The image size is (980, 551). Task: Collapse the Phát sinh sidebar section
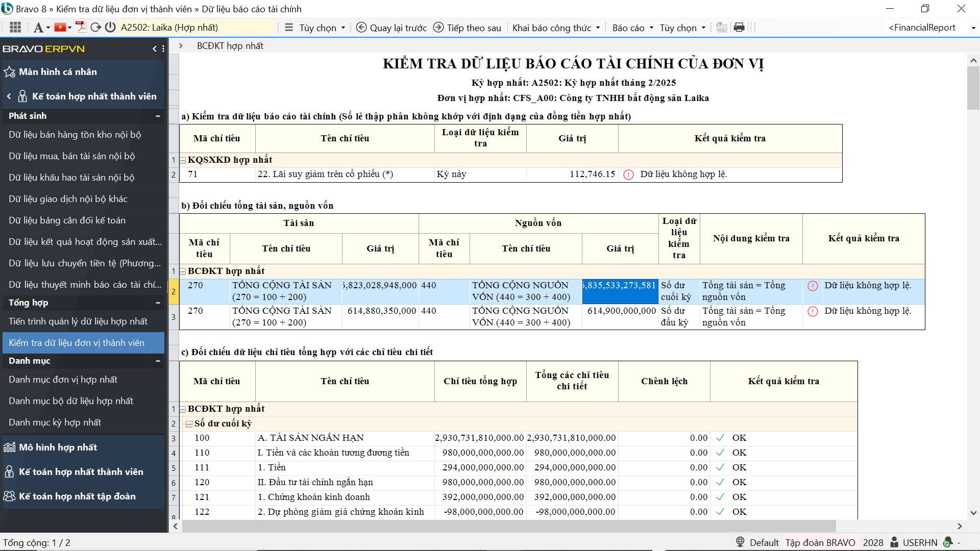coord(158,116)
